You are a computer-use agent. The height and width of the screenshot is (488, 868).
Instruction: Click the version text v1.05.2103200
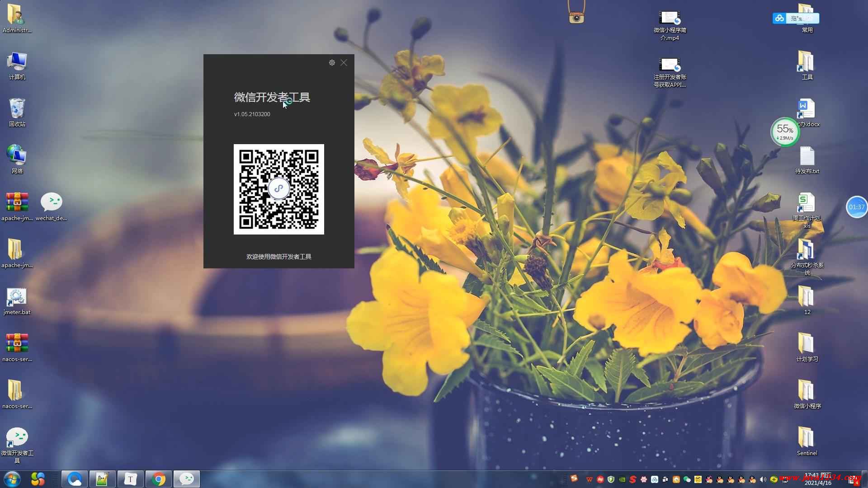tap(252, 114)
